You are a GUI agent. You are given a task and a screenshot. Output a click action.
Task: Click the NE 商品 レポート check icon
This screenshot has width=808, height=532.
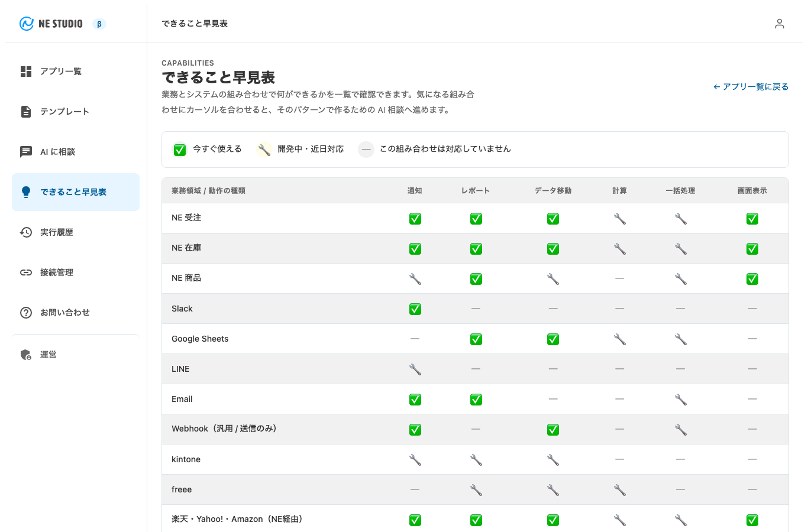[x=476, y=279]
